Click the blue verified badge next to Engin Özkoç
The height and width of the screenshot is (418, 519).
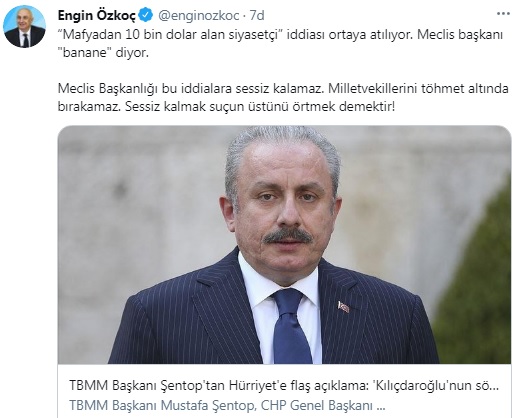pos(146,15)
